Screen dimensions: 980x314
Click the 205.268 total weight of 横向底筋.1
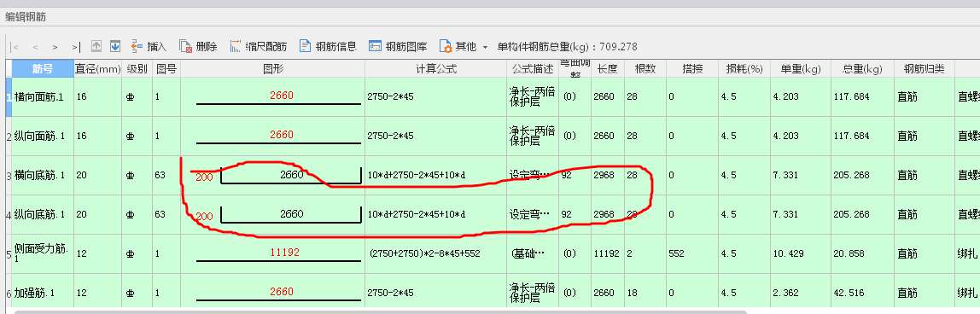coord(862,176)
